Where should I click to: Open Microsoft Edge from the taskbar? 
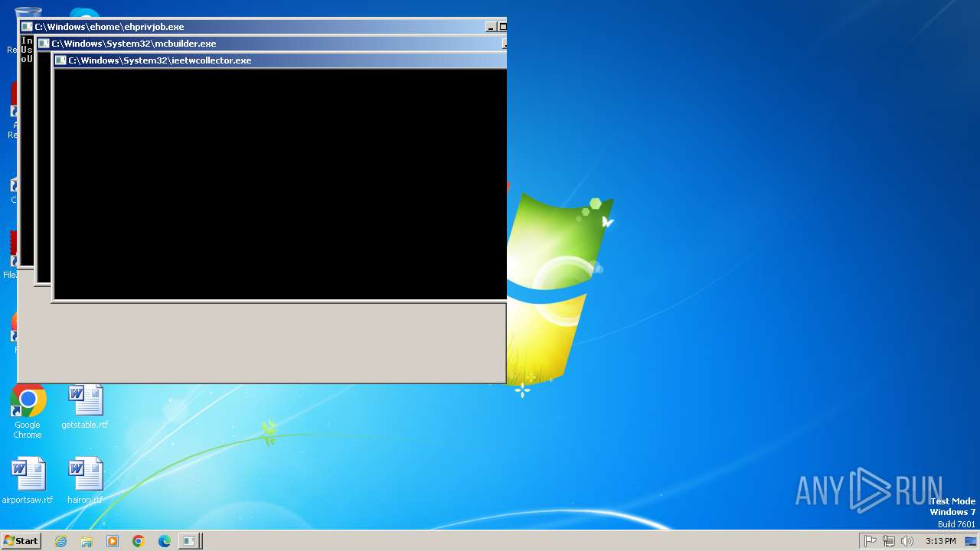pyautogui.click(x=165, y=541)
